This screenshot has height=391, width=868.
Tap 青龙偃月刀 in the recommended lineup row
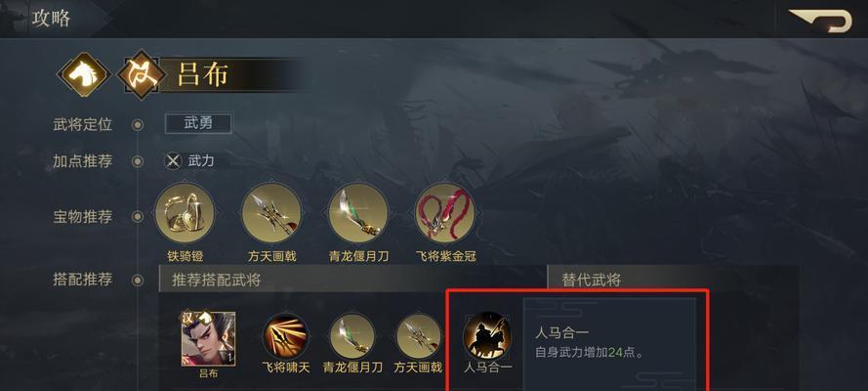352,335
